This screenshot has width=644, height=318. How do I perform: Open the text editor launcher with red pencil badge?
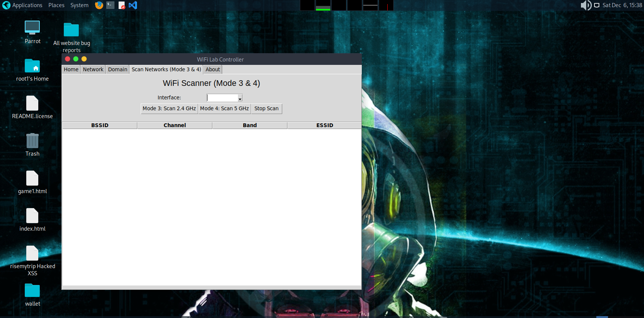tap(122, 5)
